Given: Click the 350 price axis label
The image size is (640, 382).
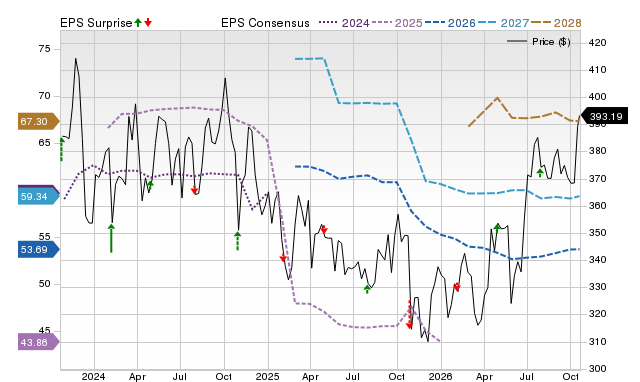Looking at the screenshot, I should point(598,233).
